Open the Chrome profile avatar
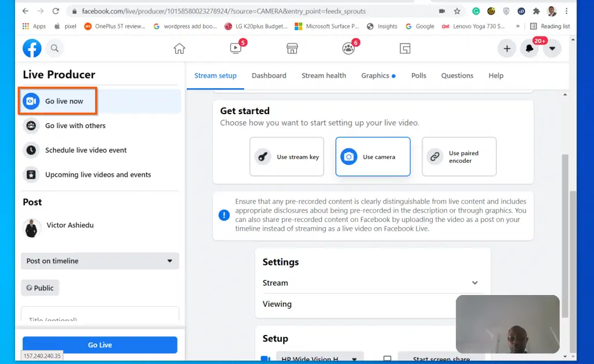 click(552, 12)
